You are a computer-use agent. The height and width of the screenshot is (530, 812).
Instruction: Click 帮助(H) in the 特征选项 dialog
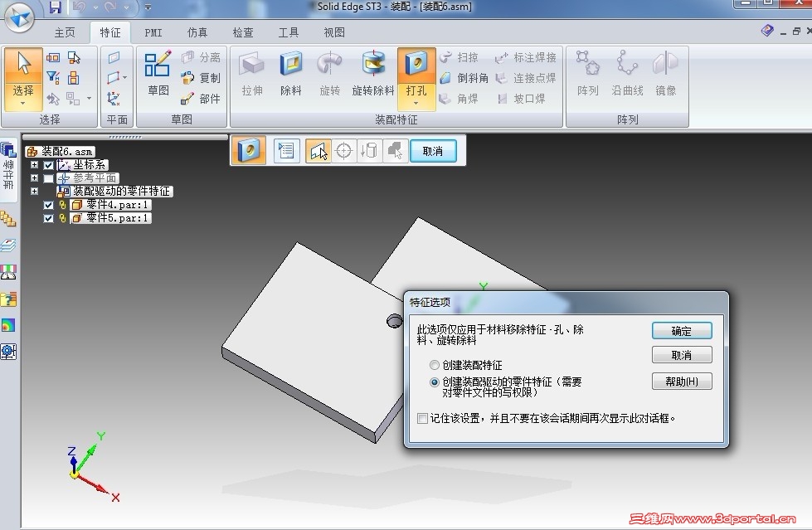point(682,382)
